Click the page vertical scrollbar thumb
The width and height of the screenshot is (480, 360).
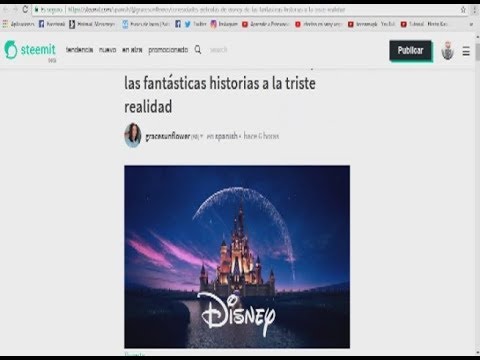[477, 52]
